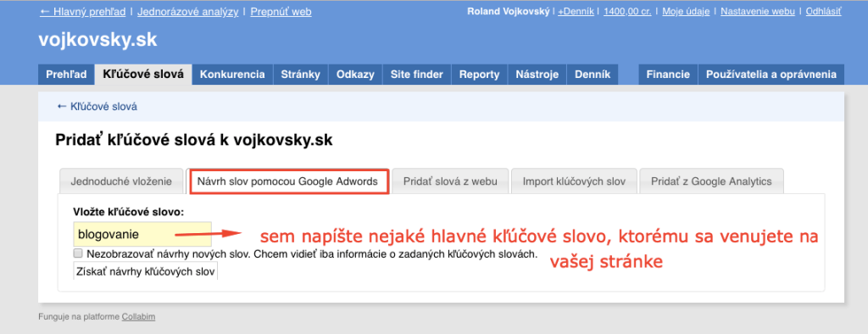
Task: Select the Kľúčové slová main tab
Action: click(143, 75)
